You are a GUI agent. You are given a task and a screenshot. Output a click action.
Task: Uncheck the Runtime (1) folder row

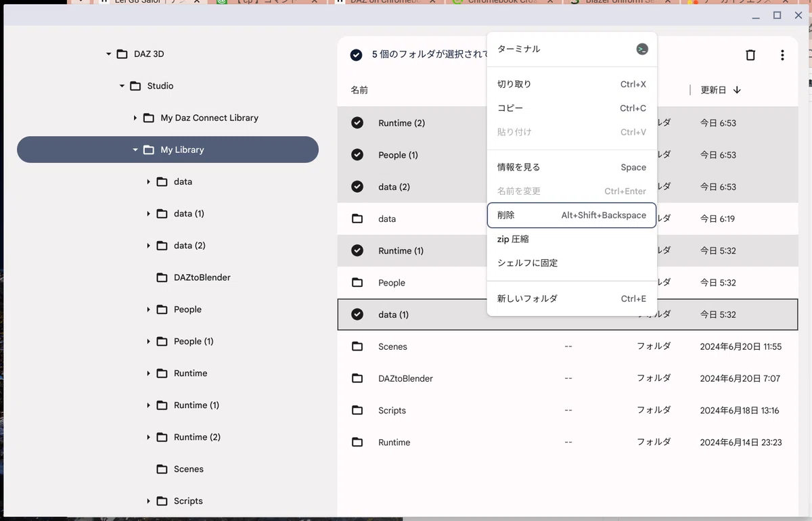(x=357, y=250)
